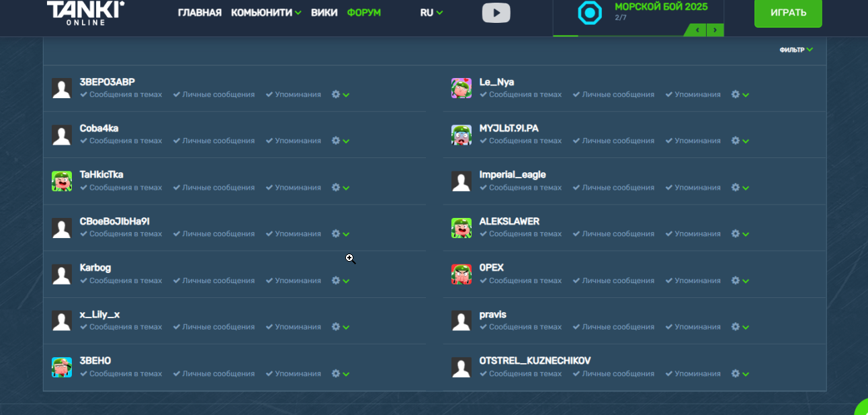Viewport: 868px width, 415px height.
Task: Toggle Личные сообщения for x_Lily_x
Action: pyautogui.click(x=214, y=327)
